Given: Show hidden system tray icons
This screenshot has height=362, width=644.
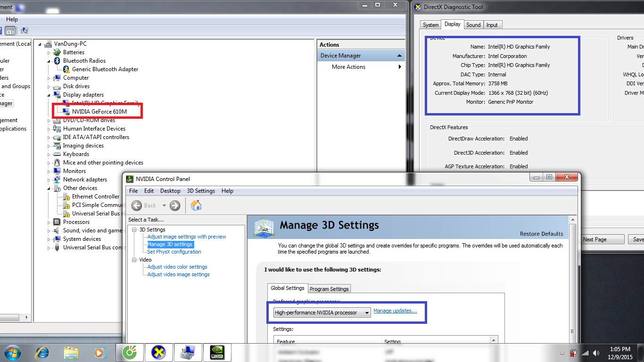Looking at the screenshot, I should pos(562,353).
